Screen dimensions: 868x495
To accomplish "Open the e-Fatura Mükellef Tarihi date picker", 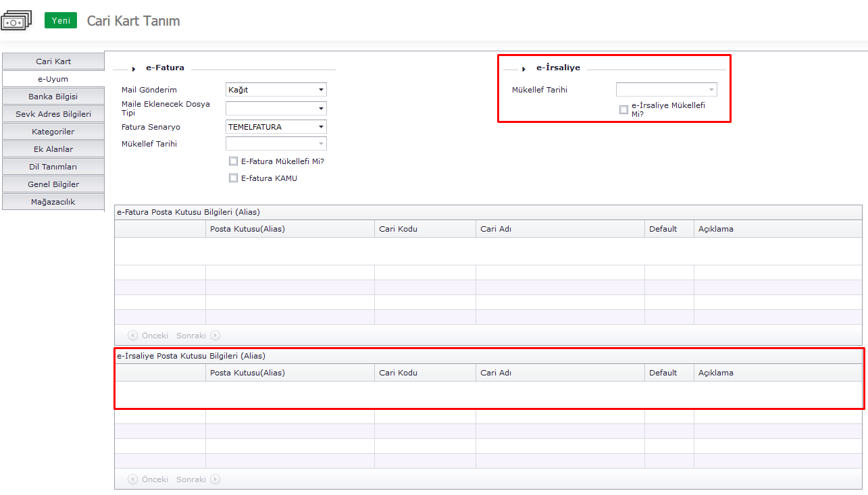I will [x=321, y=144].
